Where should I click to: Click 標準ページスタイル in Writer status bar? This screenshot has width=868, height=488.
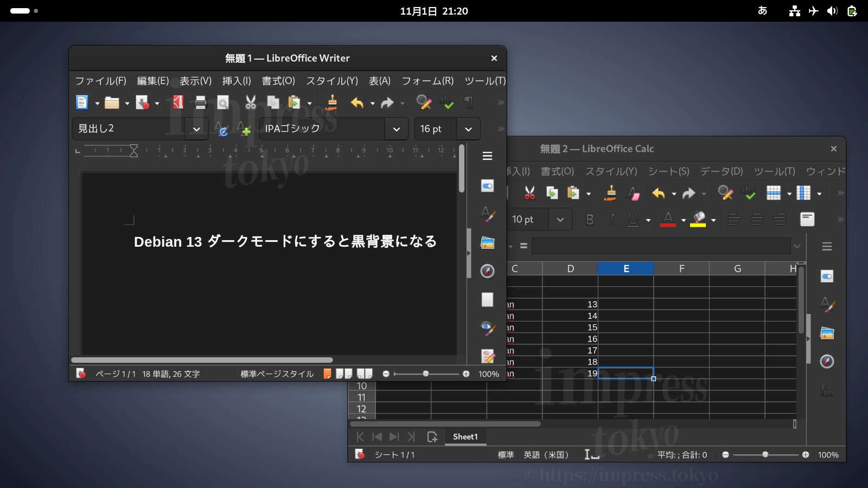point(277,374)
